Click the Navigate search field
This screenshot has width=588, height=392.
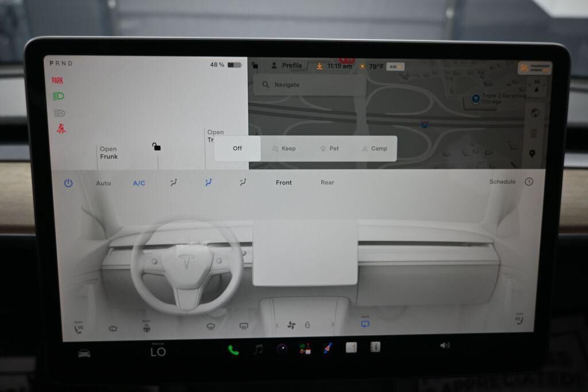point(310,85)
